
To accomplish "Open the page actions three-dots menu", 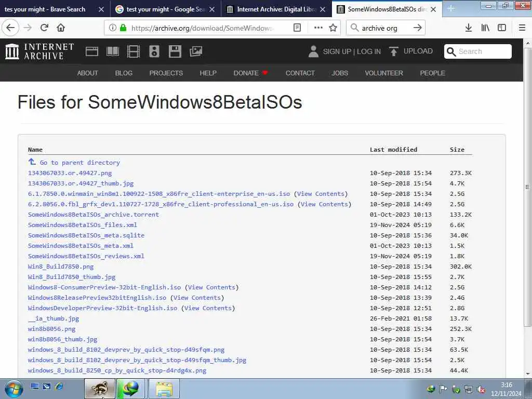I will [318, 28].
